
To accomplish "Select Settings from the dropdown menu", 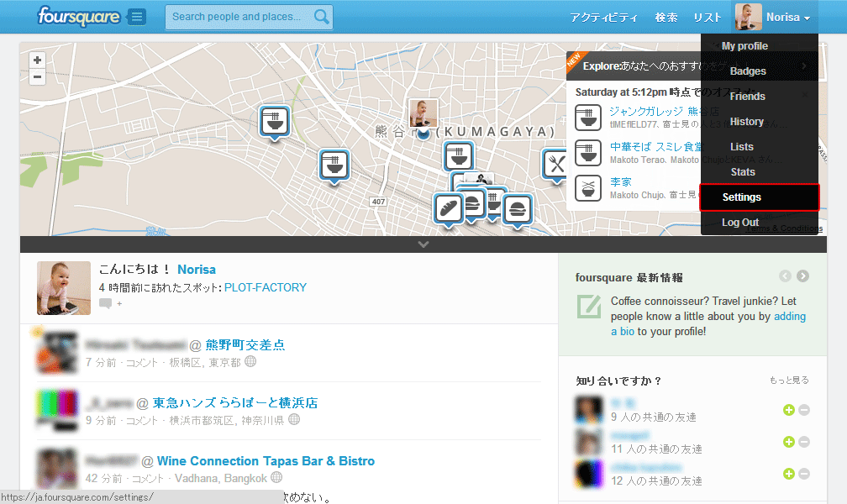I will [x=759, y=197].
